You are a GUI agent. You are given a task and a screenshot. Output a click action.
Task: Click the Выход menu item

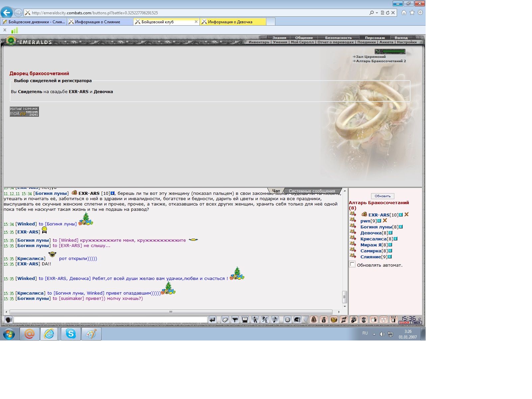401,38
